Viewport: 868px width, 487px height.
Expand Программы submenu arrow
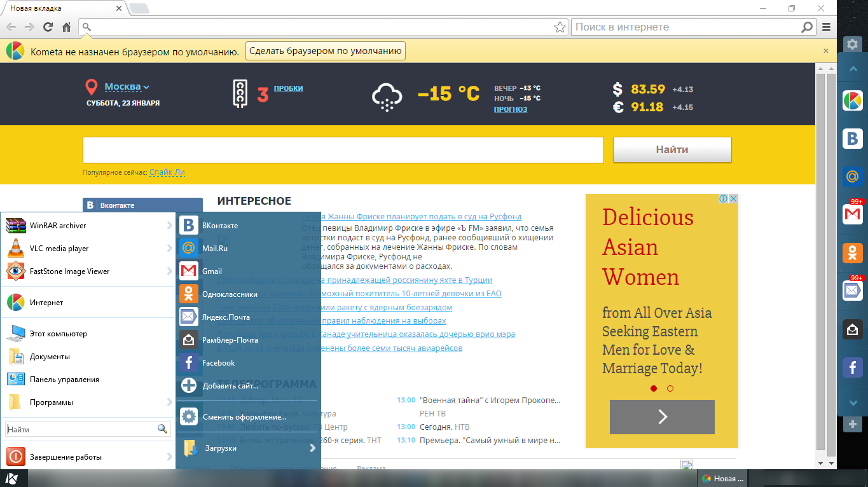(x=170, y=402)
